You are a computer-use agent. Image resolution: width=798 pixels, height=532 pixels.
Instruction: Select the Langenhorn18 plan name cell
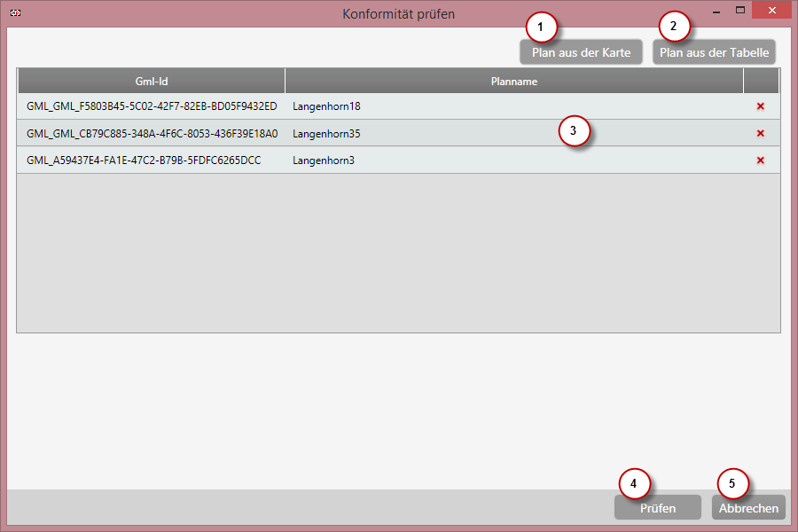click(x=326, y=106)
